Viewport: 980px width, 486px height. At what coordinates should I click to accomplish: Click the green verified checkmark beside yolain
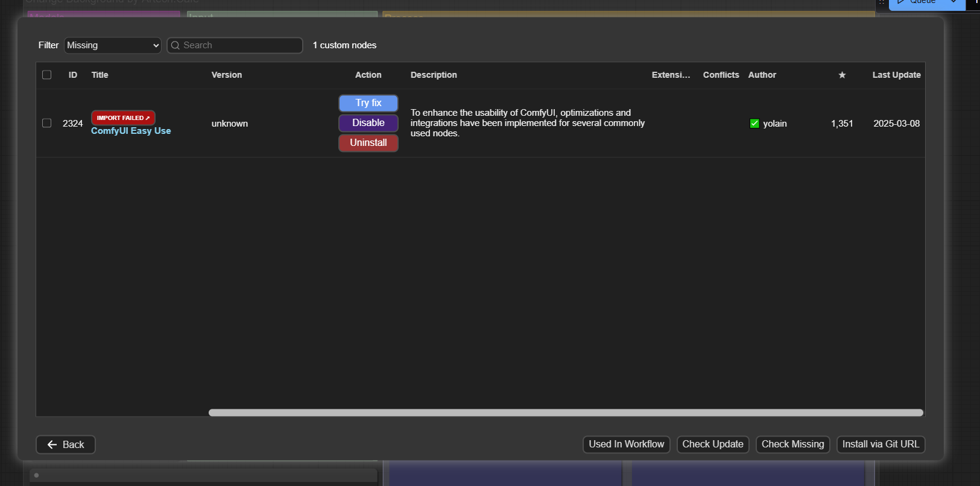pos(754,124)
